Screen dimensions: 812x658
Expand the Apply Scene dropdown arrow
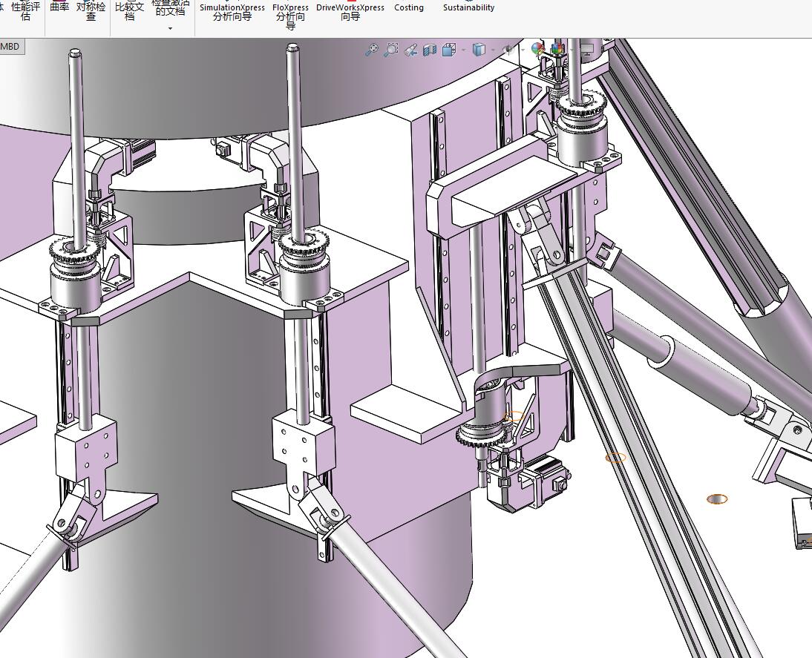pyautogui.click(x=572, y=50)
